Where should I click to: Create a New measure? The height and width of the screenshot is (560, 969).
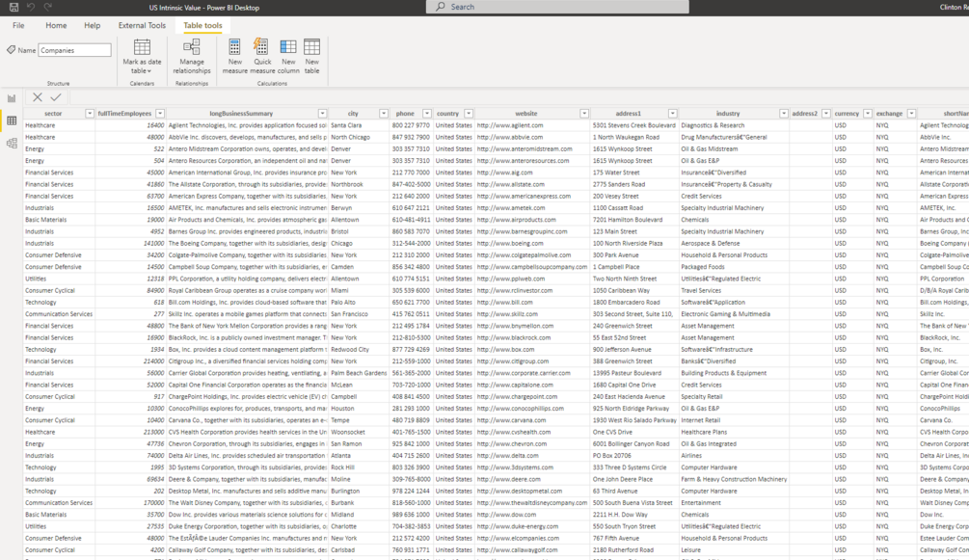[x=235, y=57]
